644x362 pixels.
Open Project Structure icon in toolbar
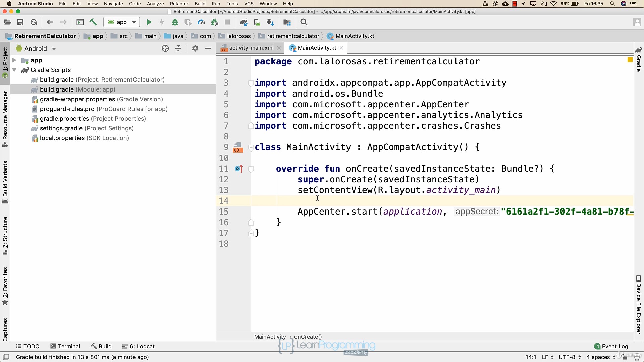click(x=287, y=22)
